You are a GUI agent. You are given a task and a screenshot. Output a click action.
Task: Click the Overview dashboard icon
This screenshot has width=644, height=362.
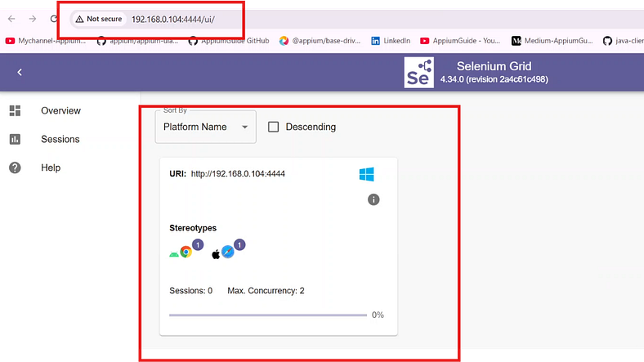click(15, 110)
